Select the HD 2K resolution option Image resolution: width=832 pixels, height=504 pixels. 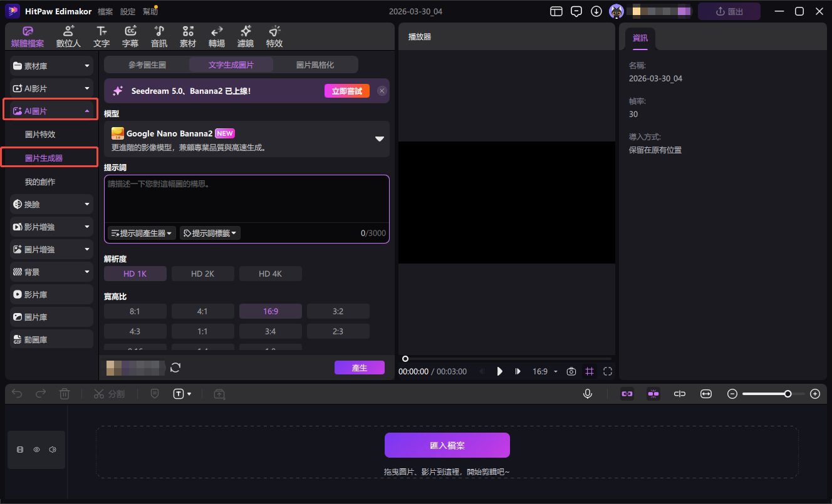coord(202,274)
